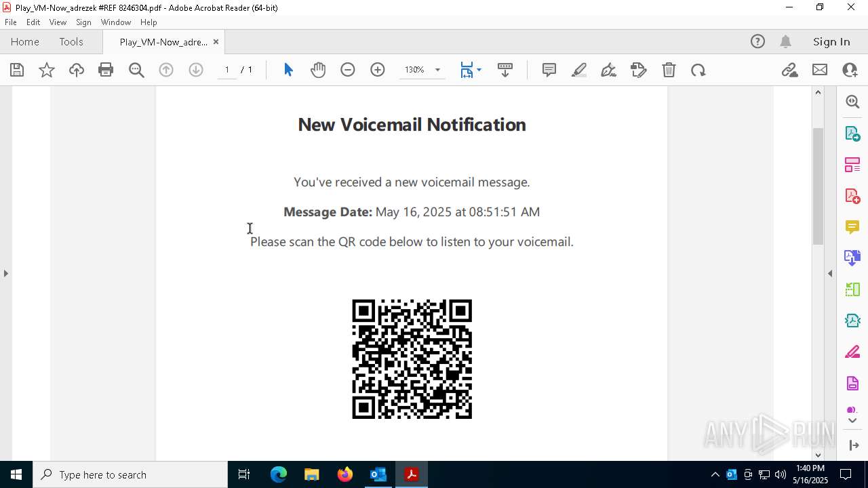868x488 pixels.
Task: Go to next page with the down arrow
Action: click(196, 70)
